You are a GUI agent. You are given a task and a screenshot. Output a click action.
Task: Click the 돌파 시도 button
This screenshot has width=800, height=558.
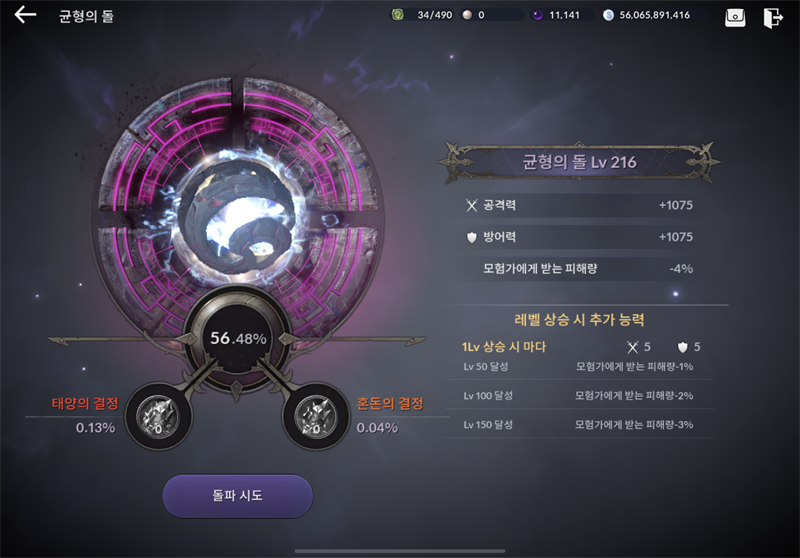[237, 496]
